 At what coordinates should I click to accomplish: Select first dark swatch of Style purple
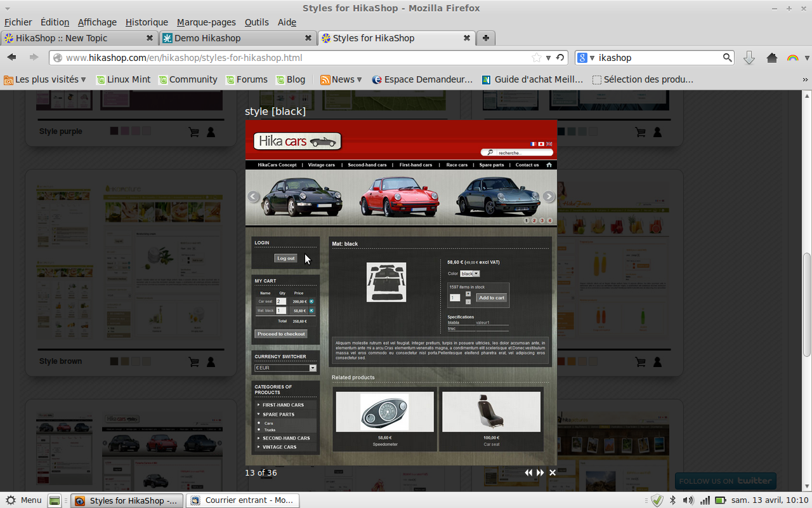[114, 131]
